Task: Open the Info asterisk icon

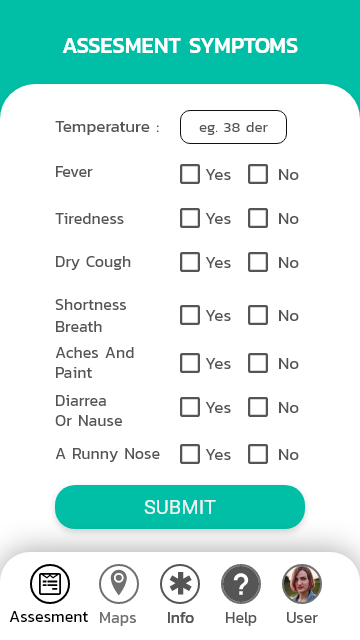Action: tap(180, 584)
